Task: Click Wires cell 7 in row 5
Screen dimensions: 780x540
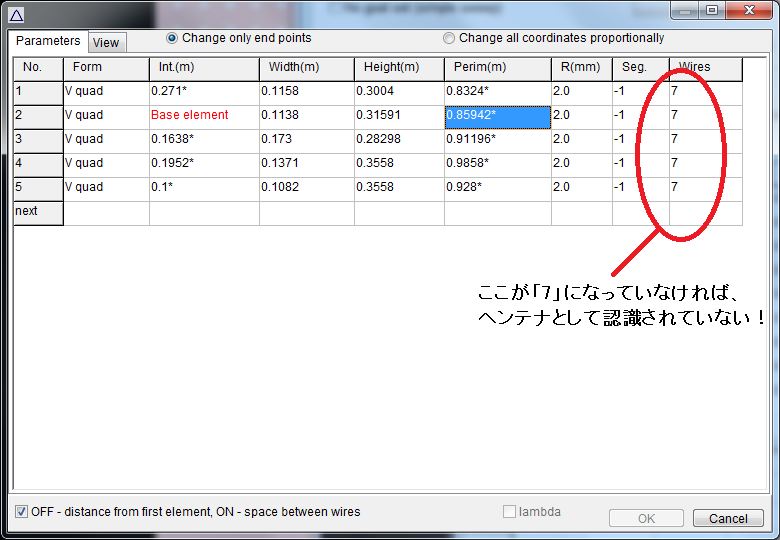Action: [x=706, y=189]
